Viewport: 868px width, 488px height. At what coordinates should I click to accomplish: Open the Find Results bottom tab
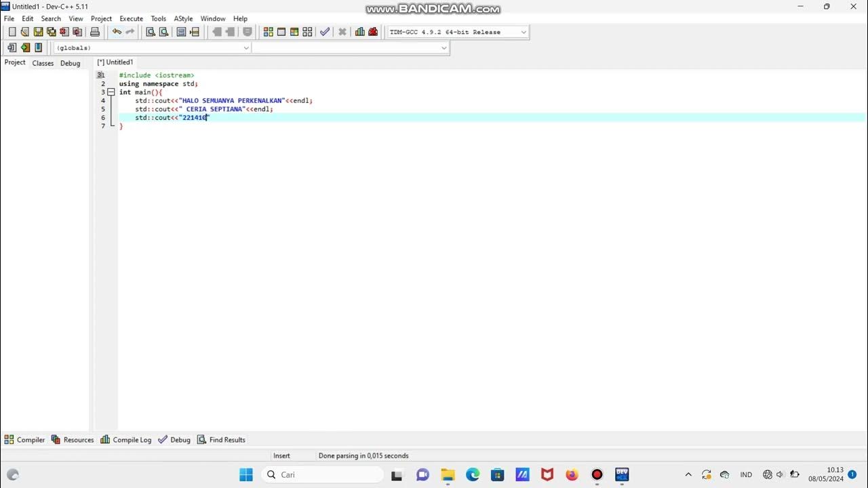[x=221, y=440]
